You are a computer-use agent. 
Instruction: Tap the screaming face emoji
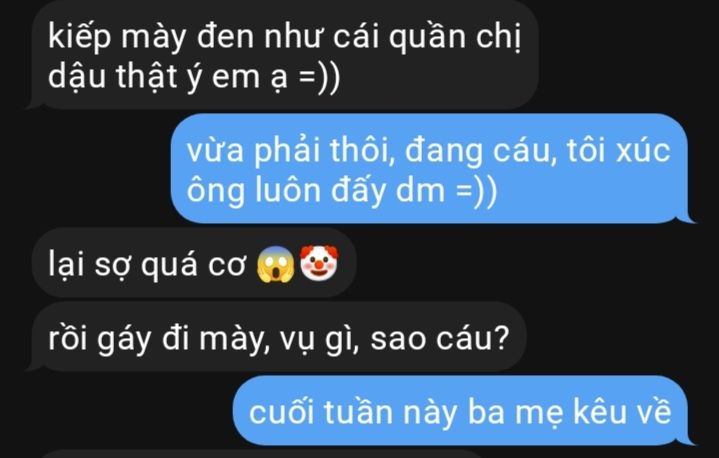275,265
